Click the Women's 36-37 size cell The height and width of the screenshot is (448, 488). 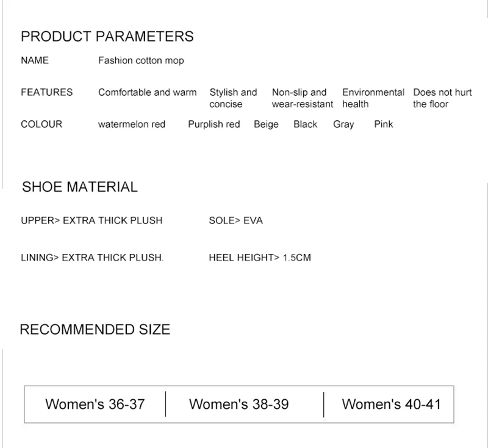(x=95, y=404)
